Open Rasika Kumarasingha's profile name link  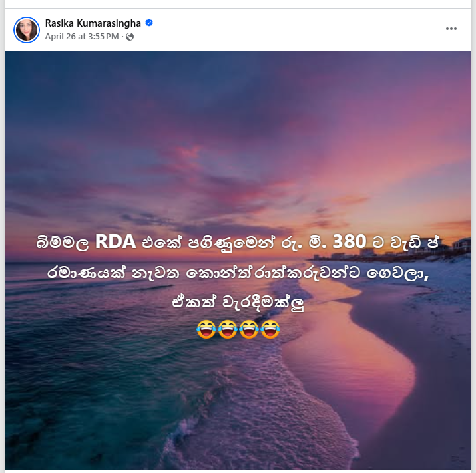coord(93,23)
